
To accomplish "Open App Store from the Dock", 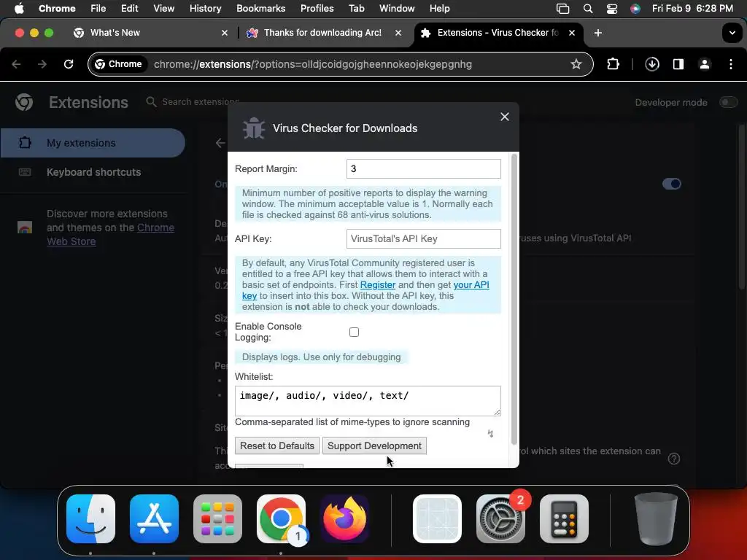I will point(154,518).
